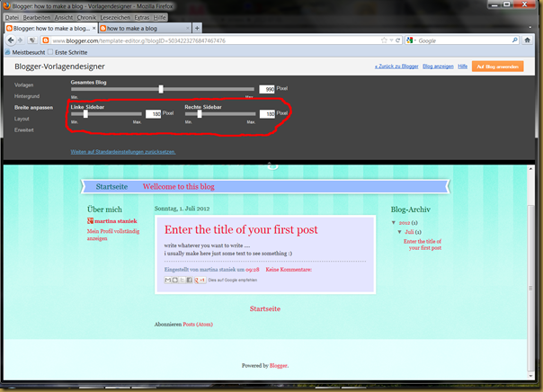Open the Bearbeiten menu
Viewport: 543px width, 392px height.
[37, 17]
